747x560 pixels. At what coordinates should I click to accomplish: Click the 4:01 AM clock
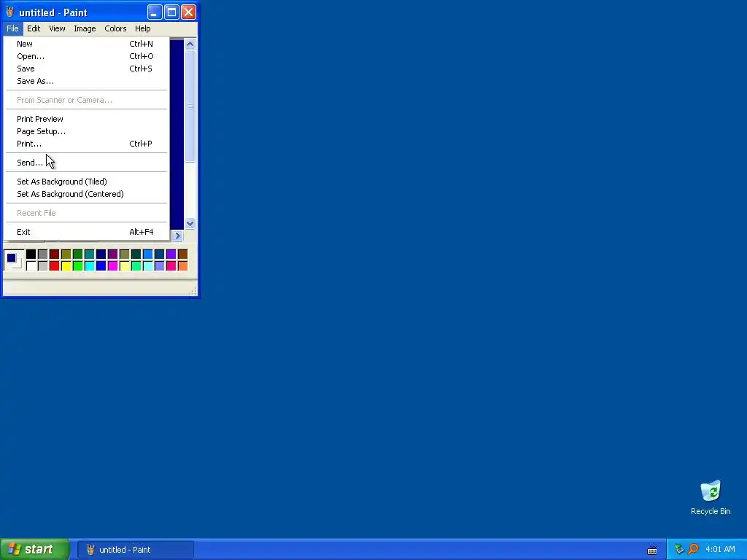click(720, 550)
